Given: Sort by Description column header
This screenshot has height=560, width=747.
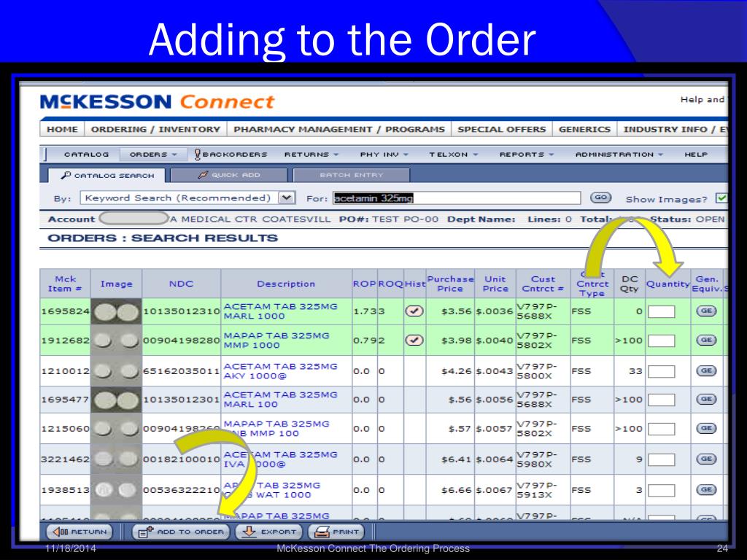Looking at the screenshot, I should [286, 284].
